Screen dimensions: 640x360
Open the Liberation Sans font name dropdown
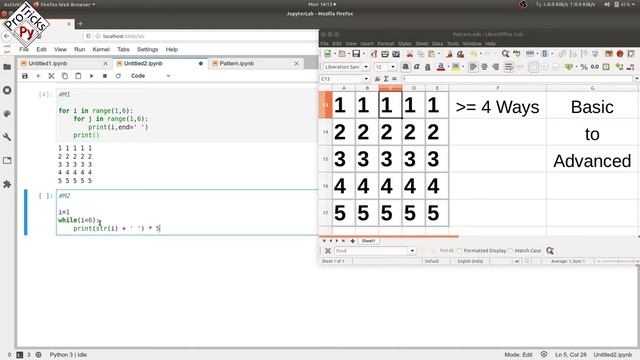tap(366, 67)
